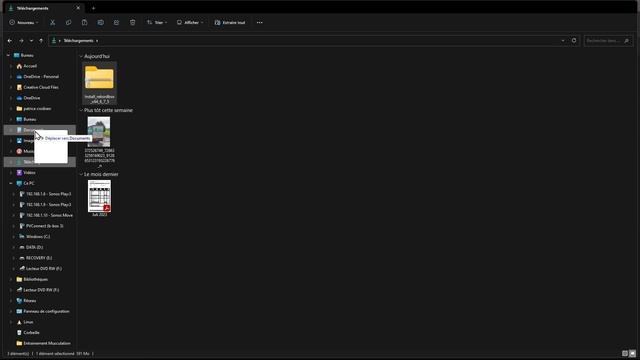Open address bar history dropdown
This screenshot has width=640, height=360.
pos(563,40)
